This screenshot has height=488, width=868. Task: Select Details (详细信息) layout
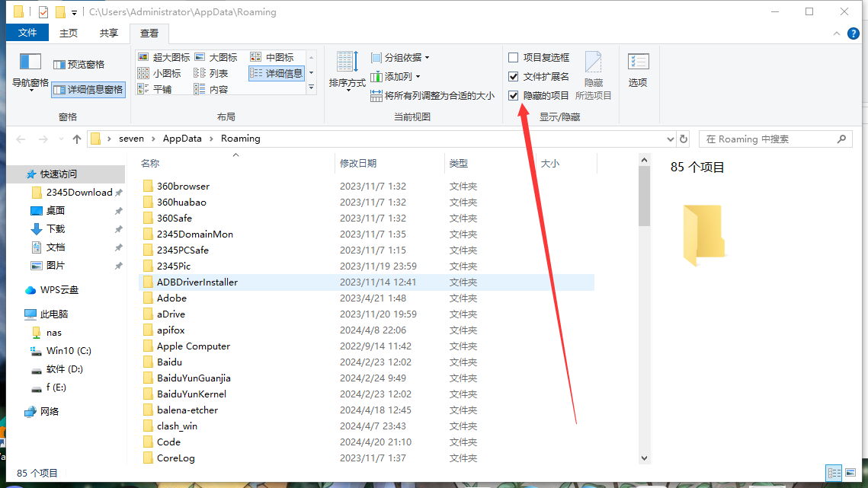[x=276, y=74]
